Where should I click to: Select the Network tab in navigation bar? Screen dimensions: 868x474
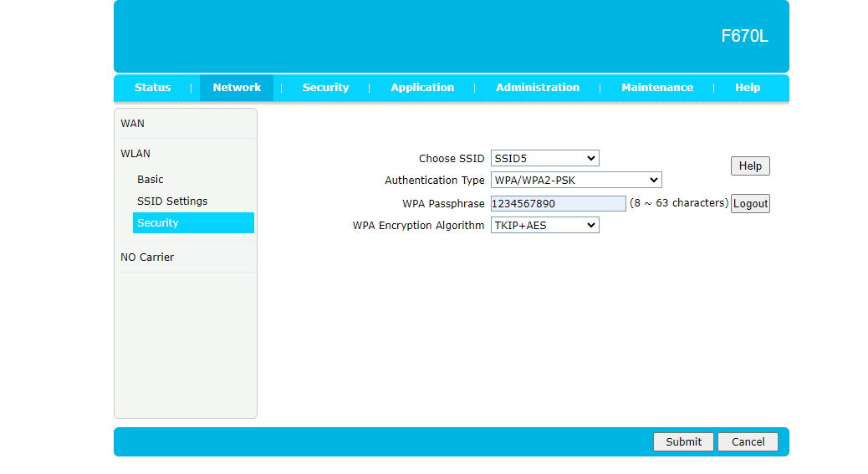[x=237, y=88]
